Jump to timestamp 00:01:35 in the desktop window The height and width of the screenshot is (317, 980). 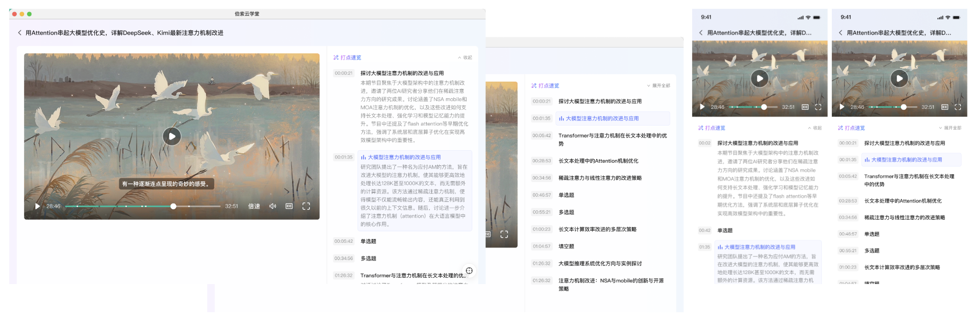point(343,157)
